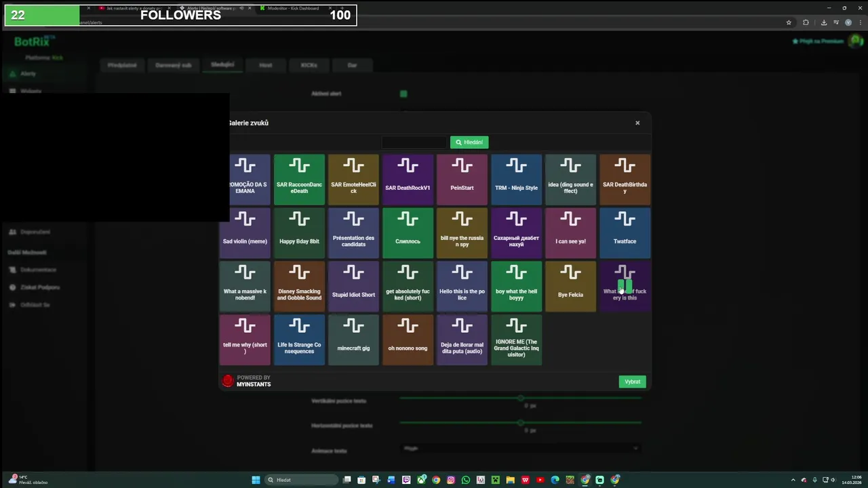Pick the Sad violin (meme) sound
868x488 pixels.
(x=245, y=233)
